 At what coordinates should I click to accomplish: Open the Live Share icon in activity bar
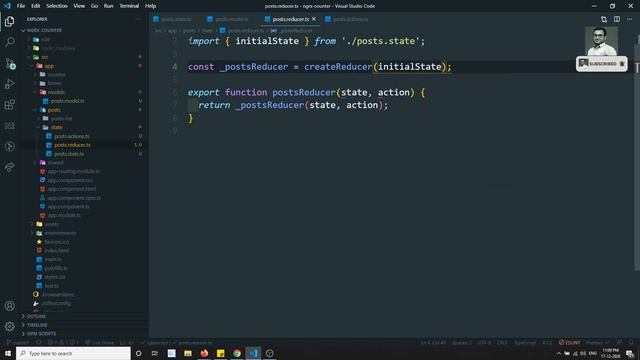[9, 167]
